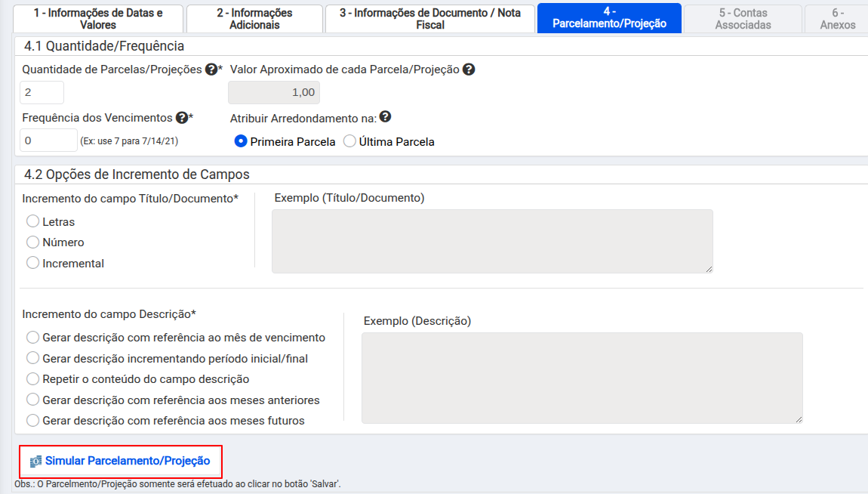Switch to tab 2 Informações Adicionais
Viewport: 868px width, 494px height.
tap(254, 19)
